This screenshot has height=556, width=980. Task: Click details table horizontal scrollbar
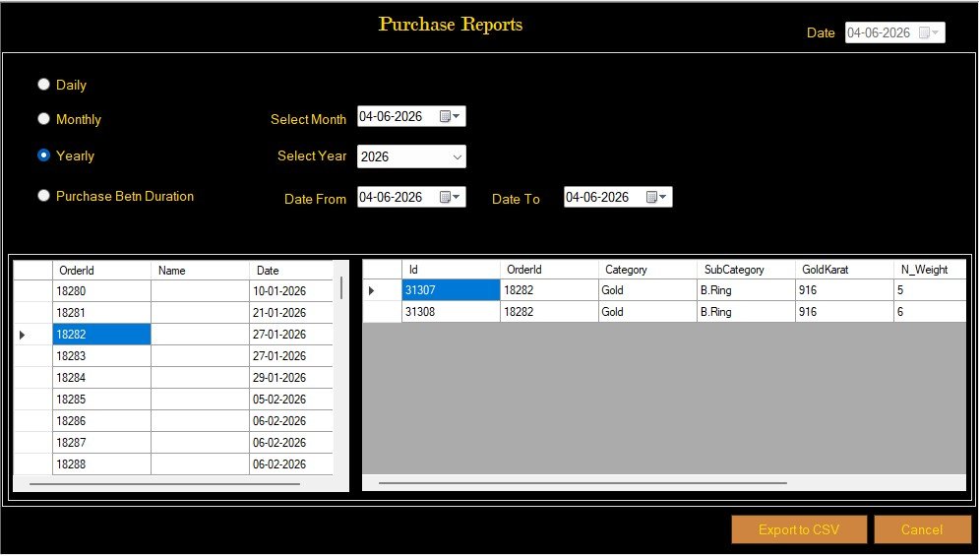click(x=582, y=483)
